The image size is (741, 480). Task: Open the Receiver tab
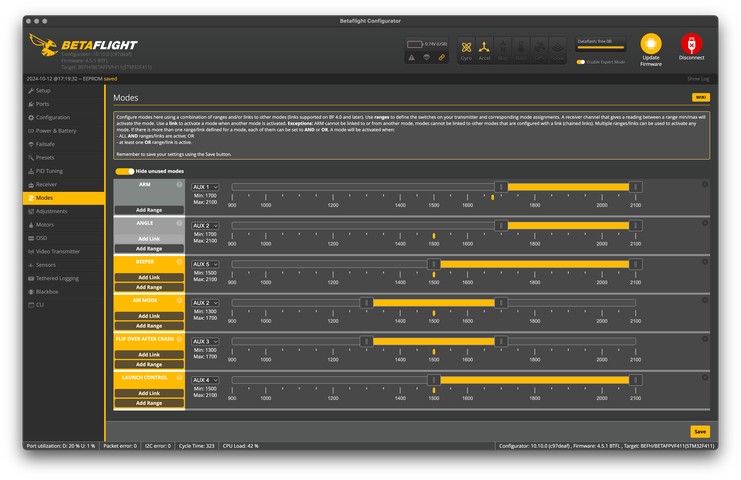pyautogui.click(x=63, y=184)
